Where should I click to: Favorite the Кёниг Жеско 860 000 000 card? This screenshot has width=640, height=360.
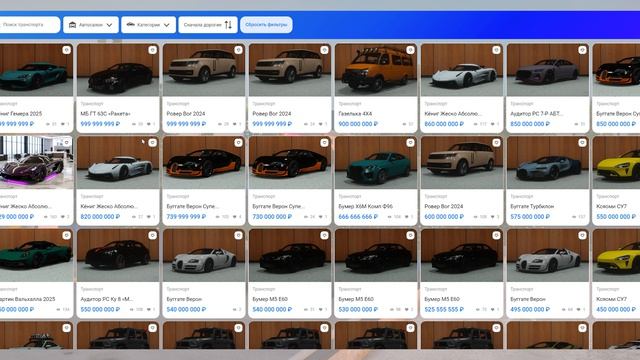tap(496, 50)
